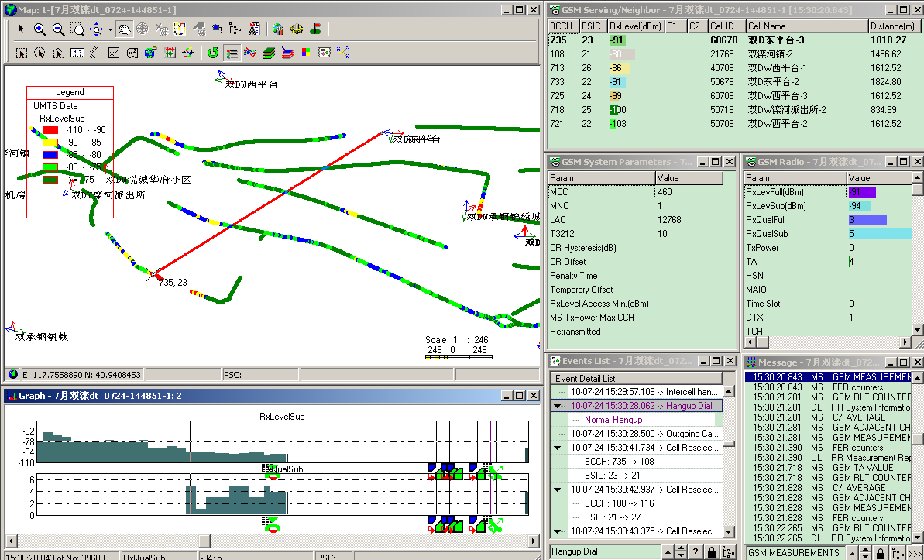The height and width of the screenshot is (560, 924).
Task: Activate the hand pan tool
Action: (124, 29)
